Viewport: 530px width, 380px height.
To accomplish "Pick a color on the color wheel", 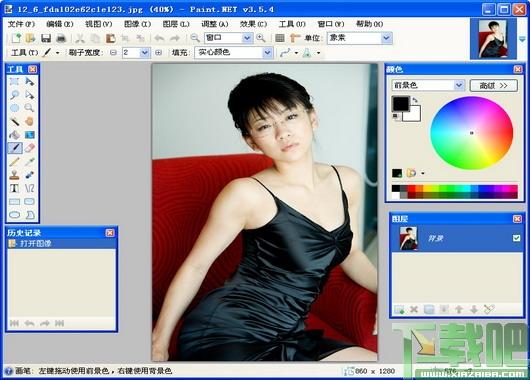I will tap(472, 133).
